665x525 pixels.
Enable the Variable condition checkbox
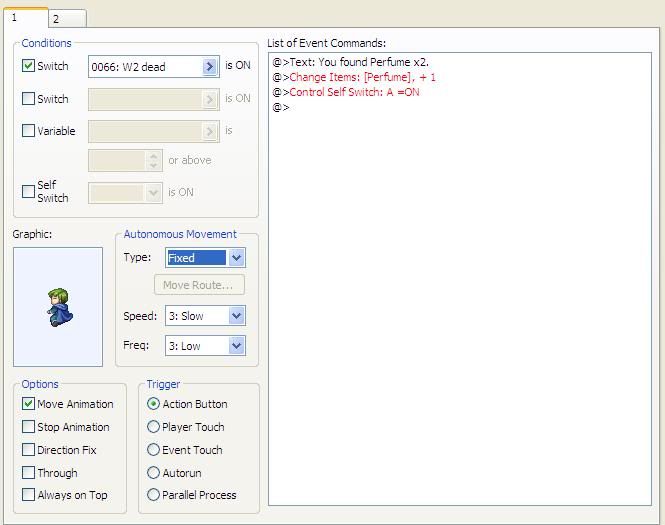pyautogui.click(x=28, y=131)
